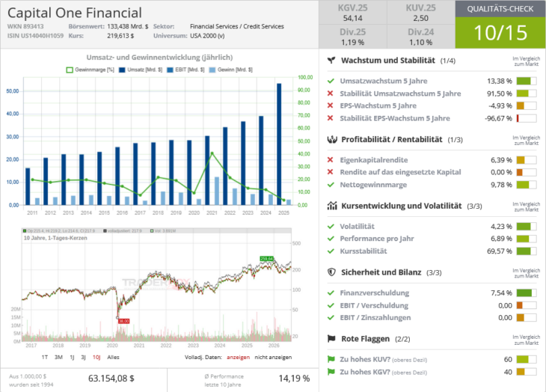Click the Umsatzwachstum 5 Jahre market comparison bar
The width and height of the screenshot is (546, 392).
coord(527,81)
